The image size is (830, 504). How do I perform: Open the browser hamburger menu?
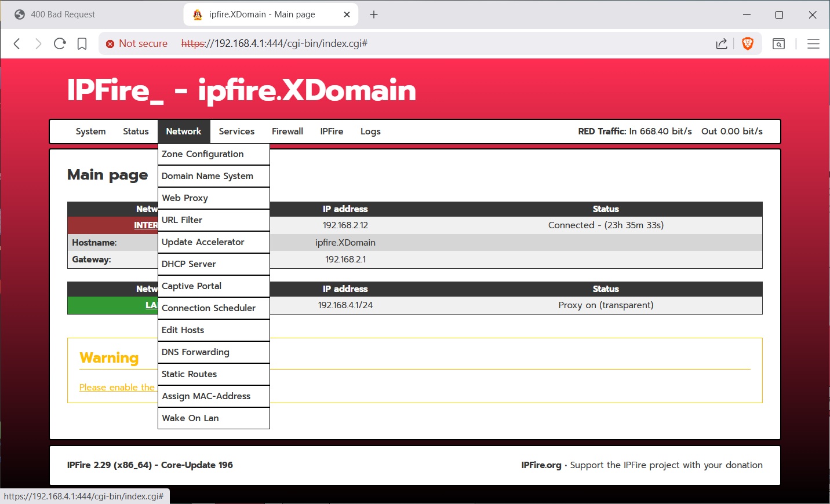(x=813, y=43)
